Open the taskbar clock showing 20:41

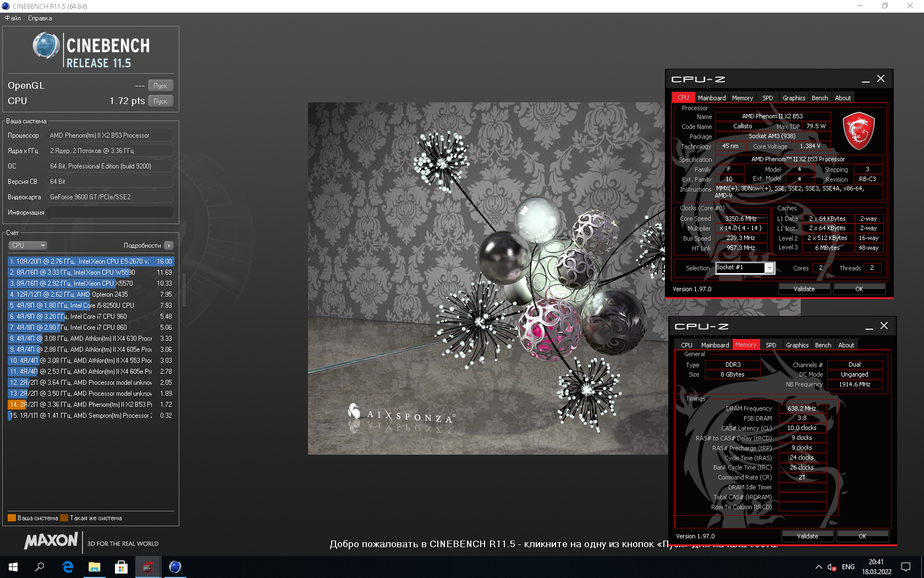coord(877,567)
